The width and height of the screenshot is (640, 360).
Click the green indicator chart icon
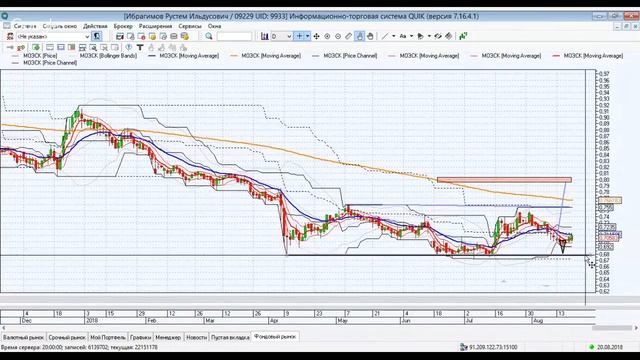[463, 36]
